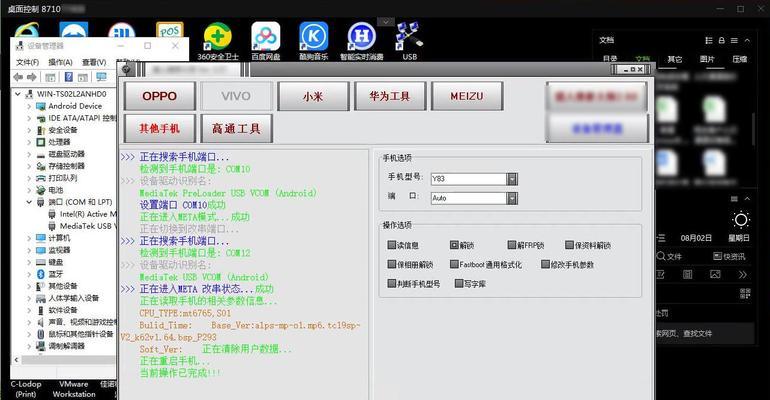The height and width of the screenshot is (400, 770).
Task: Open the 文件(F) menu in Device Manager
Action: point(28,62)
